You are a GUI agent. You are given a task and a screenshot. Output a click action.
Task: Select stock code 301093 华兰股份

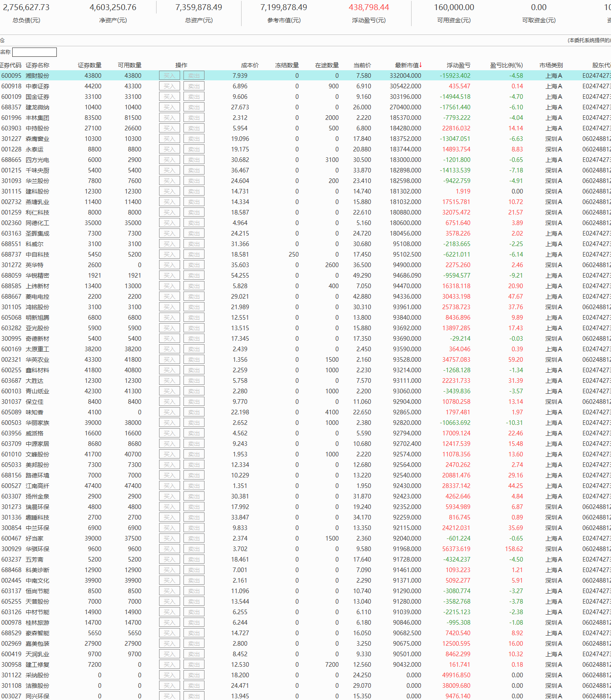click(11, 181)
